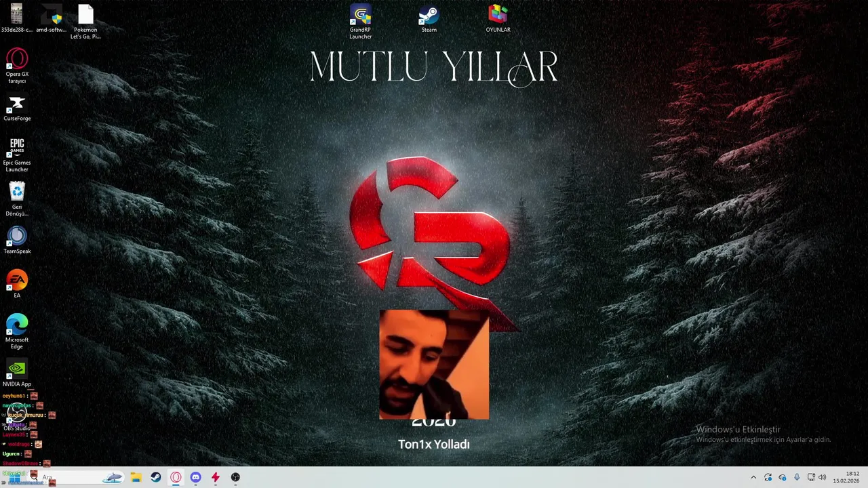Select the amd-software installer icon
Viewport: 868px width, 488px height.
point(52,18)
